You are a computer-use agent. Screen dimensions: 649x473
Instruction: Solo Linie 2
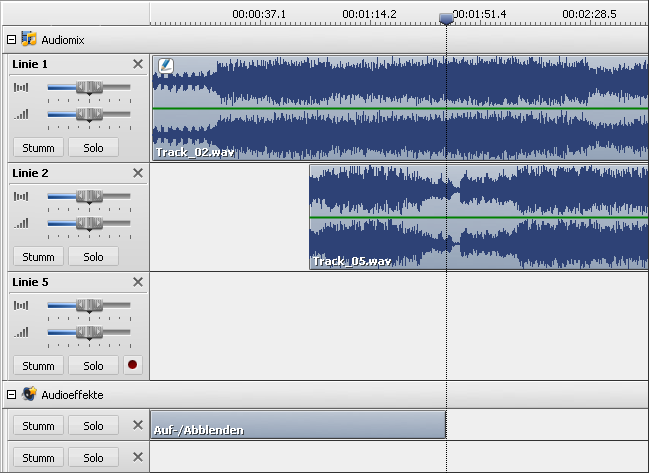click(x=93, y=257)
